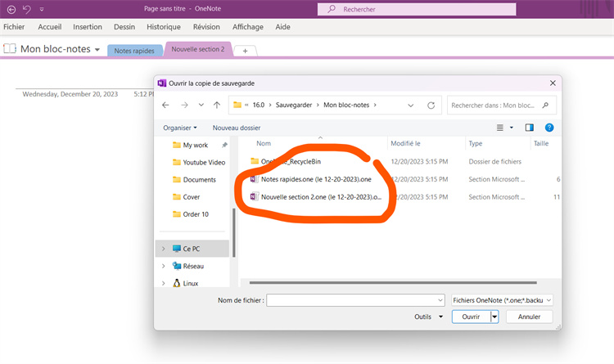The width and height of the screenshot is (614, 364).
Task: Click the Ouvrir button
Action: click(x=471, y=317)
